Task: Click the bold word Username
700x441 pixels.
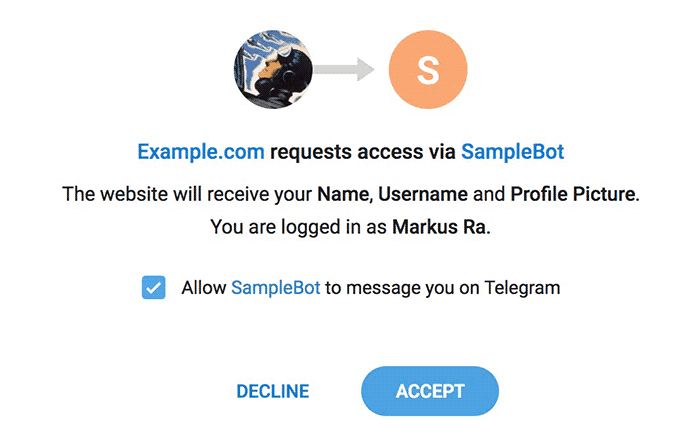Action: [423, 194]
